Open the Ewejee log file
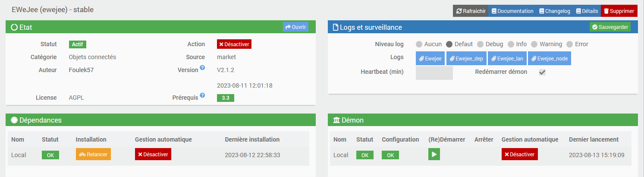Screen dimensions: 644x177 [x=430, y=59]
